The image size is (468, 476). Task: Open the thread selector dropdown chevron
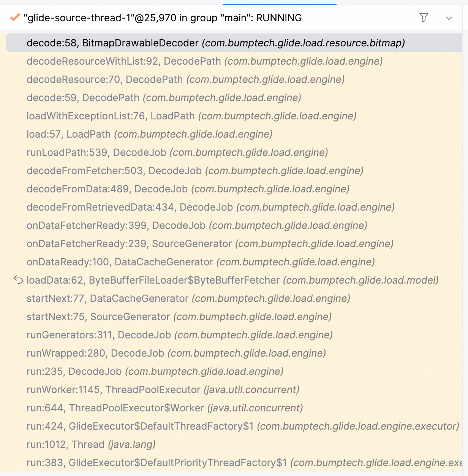tap(449, 18)
